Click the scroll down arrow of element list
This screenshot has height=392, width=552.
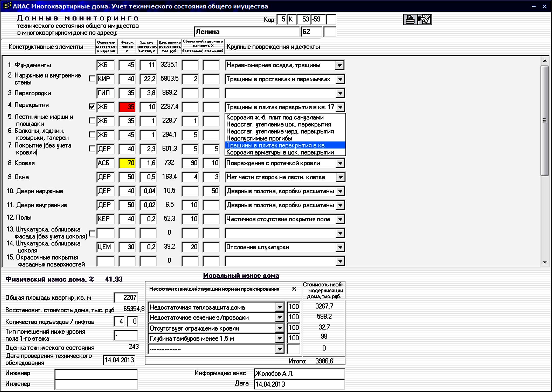click(x=545, y=262)
